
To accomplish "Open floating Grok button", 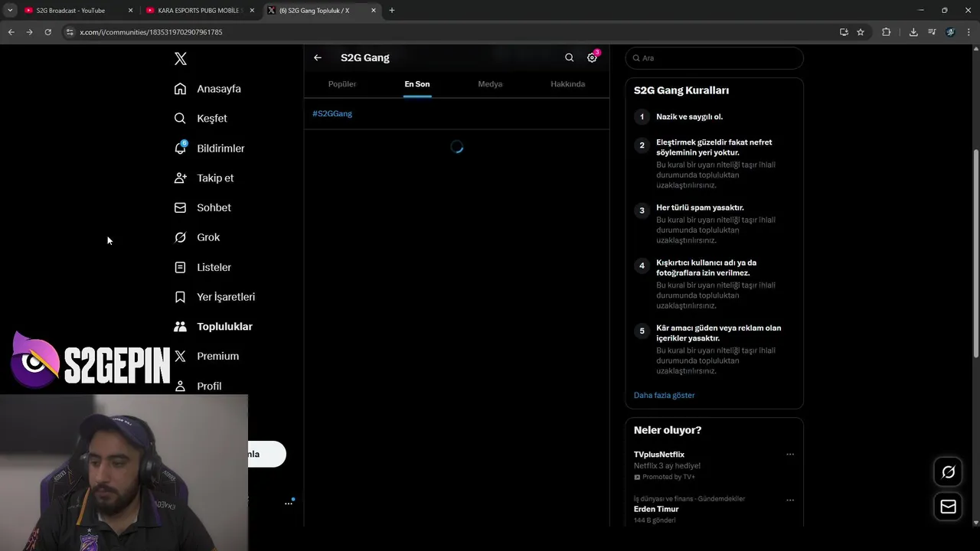I will click(948, 472).
